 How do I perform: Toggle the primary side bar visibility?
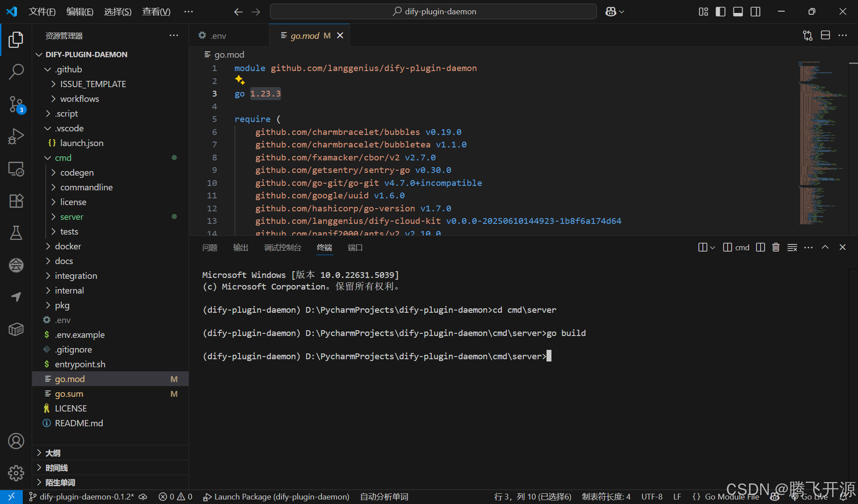pyautogui.click(x=721, y=11)
